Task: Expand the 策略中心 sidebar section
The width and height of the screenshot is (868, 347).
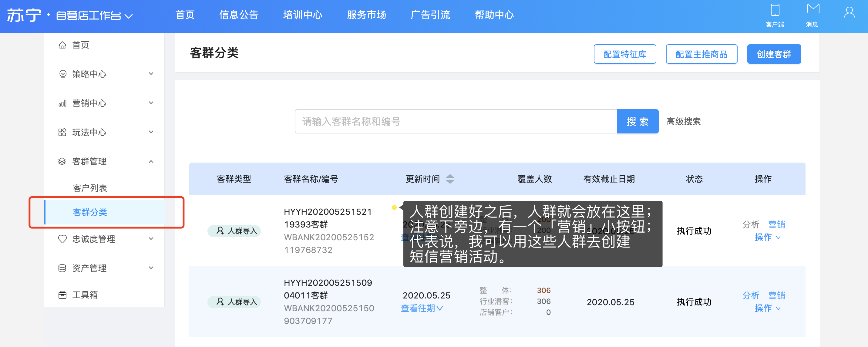Action: [x=151, y=74]
